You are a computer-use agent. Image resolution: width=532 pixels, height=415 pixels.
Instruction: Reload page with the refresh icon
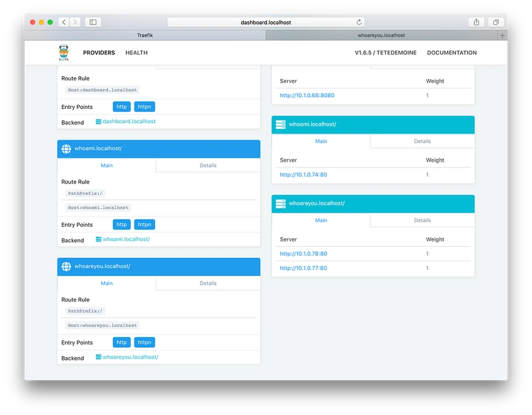click(359, 22)
